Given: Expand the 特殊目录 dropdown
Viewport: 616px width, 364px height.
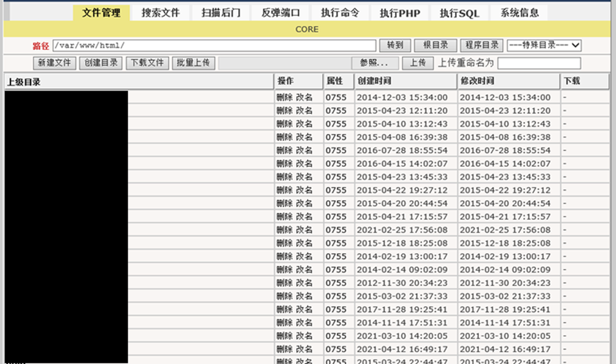Looking at the screenshot, I should point(544,45).
